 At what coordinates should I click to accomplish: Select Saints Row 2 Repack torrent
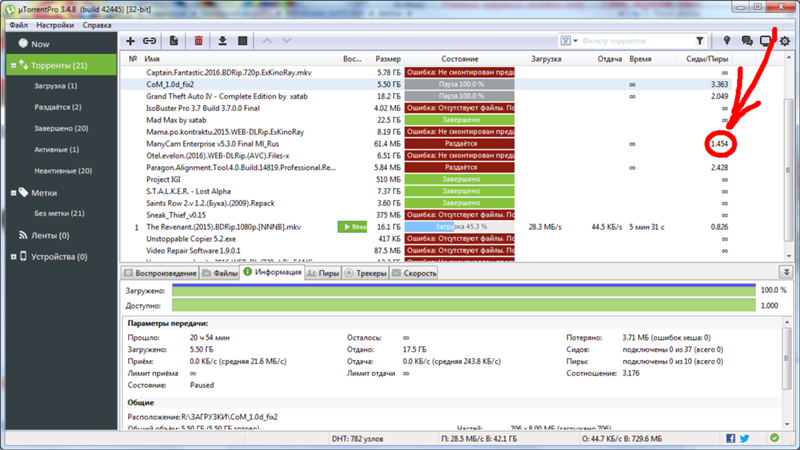click(x=426, y=203)
